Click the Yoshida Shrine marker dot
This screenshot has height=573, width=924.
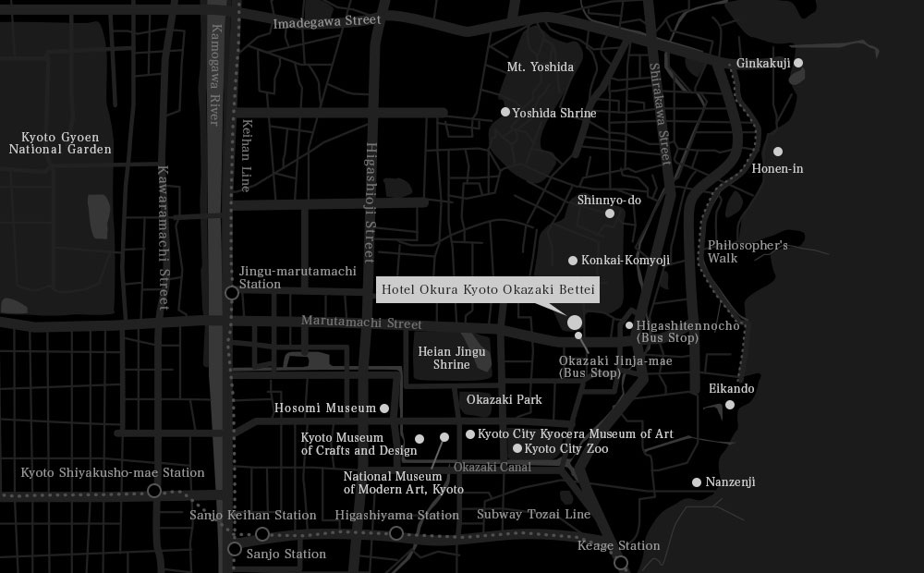[x=505, y=112]
